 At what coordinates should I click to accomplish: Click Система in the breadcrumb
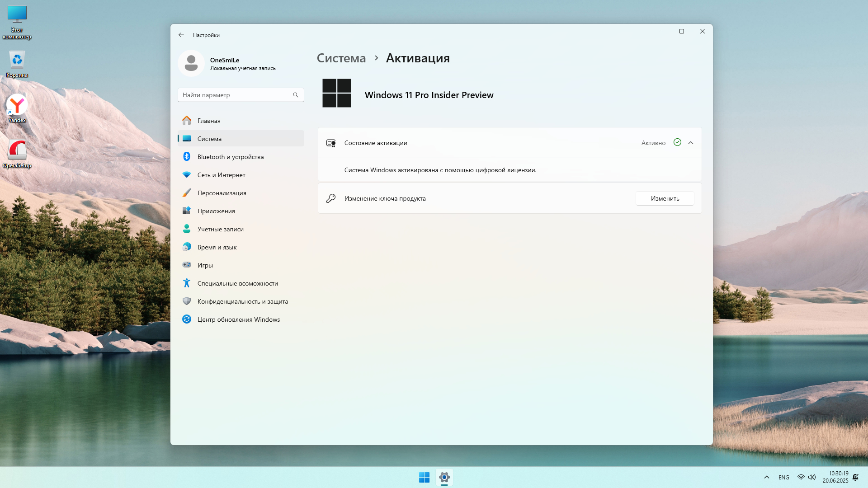(x=341, y=58)
